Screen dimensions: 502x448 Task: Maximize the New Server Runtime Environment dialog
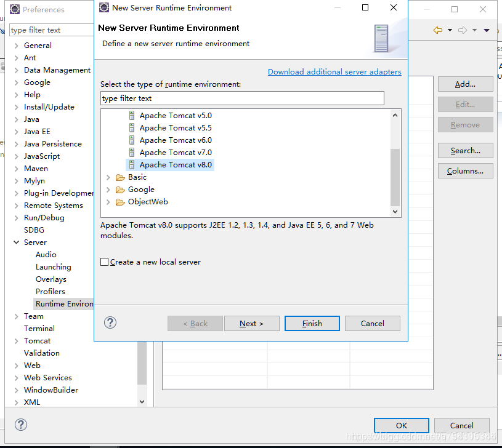[365, 7]
